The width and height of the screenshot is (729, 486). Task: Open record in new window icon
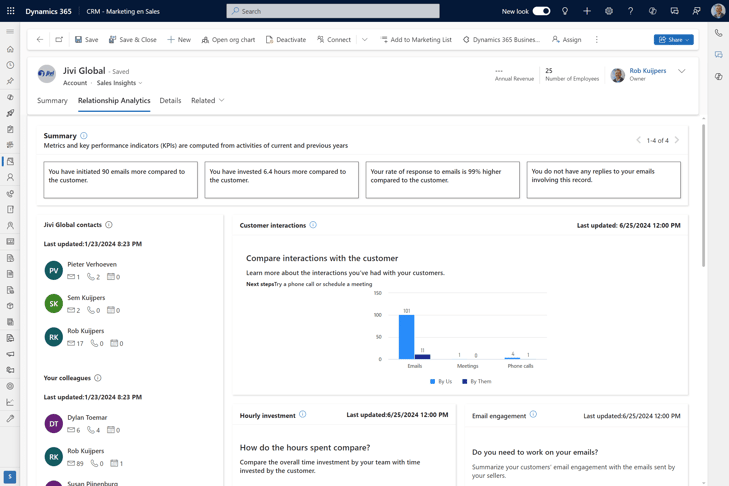click(x=59, y=40)
